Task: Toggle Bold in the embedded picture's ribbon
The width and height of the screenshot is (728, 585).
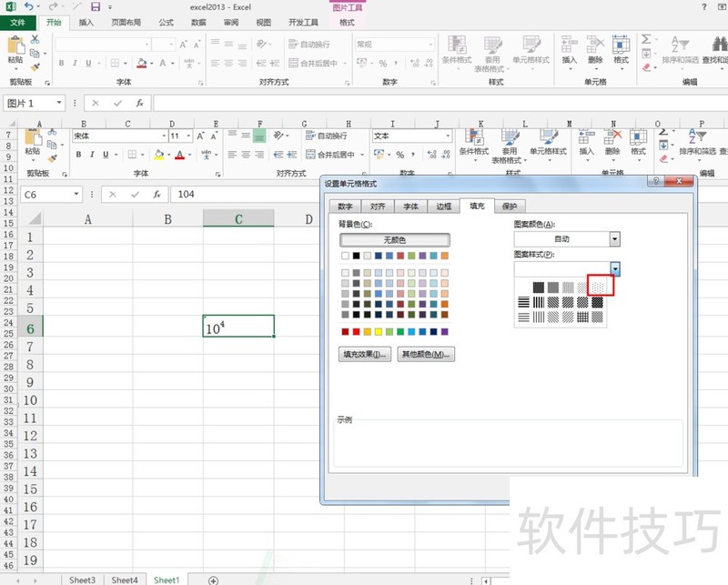Action: click(x=78, y=155)
